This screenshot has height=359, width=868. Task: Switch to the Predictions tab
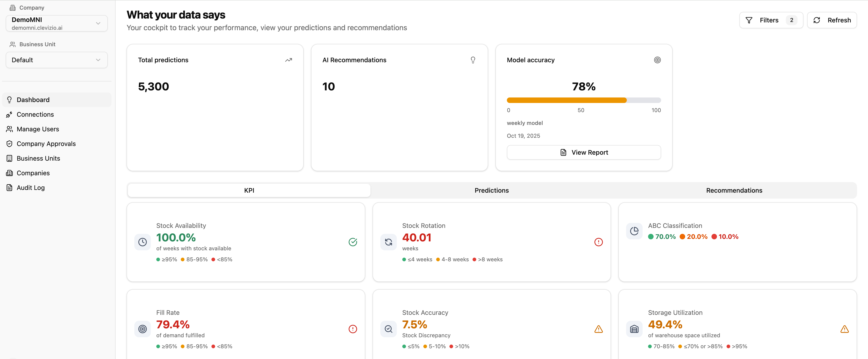click(x=491, y=190)
